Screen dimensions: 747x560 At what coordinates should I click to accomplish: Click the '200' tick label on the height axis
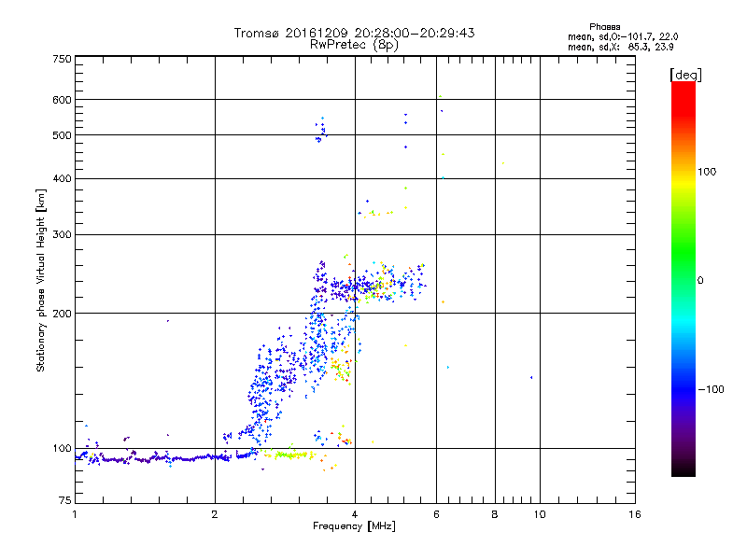tap(62, 314)
